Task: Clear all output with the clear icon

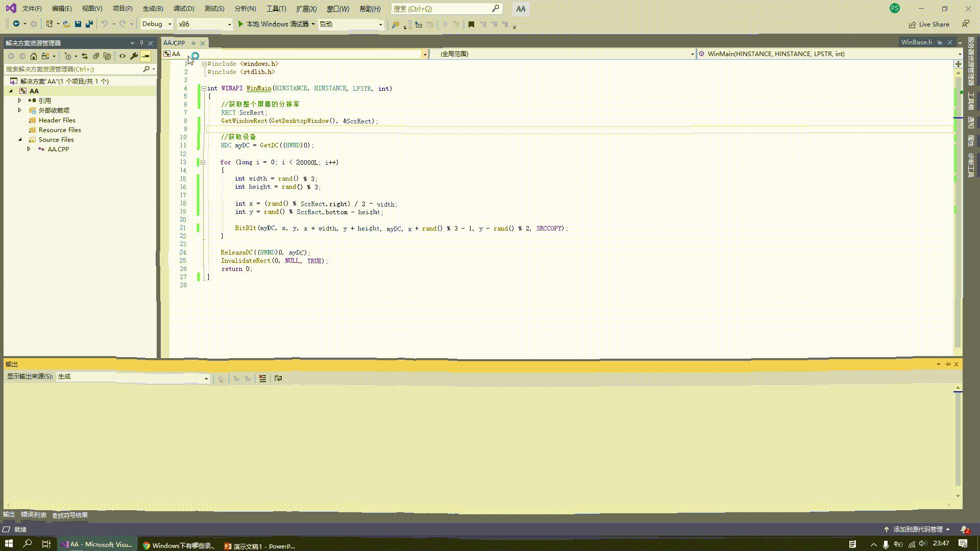Action: [x=262, y=379]
